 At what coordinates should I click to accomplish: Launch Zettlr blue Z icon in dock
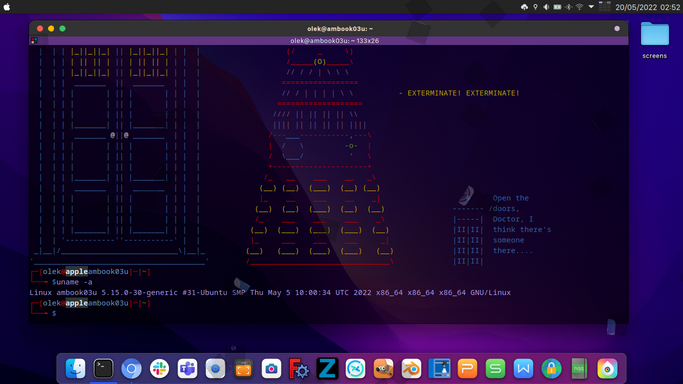(x=327, y=369)
